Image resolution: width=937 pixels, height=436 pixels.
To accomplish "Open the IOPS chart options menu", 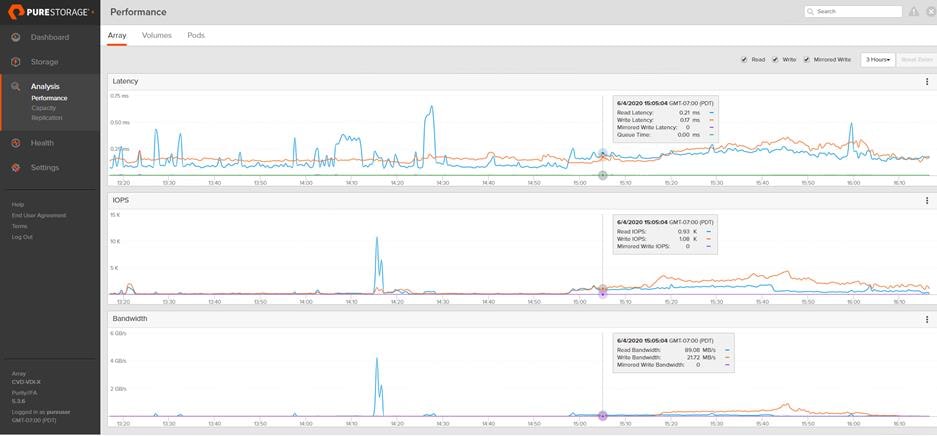I will coord(927,201).
